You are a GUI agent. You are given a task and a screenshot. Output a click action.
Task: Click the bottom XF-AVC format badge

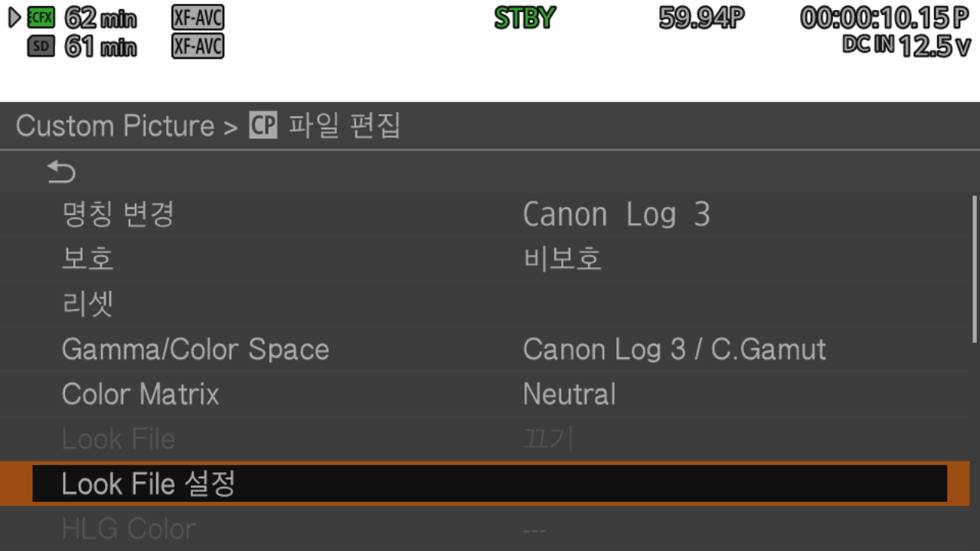click(x=198, y=47)
